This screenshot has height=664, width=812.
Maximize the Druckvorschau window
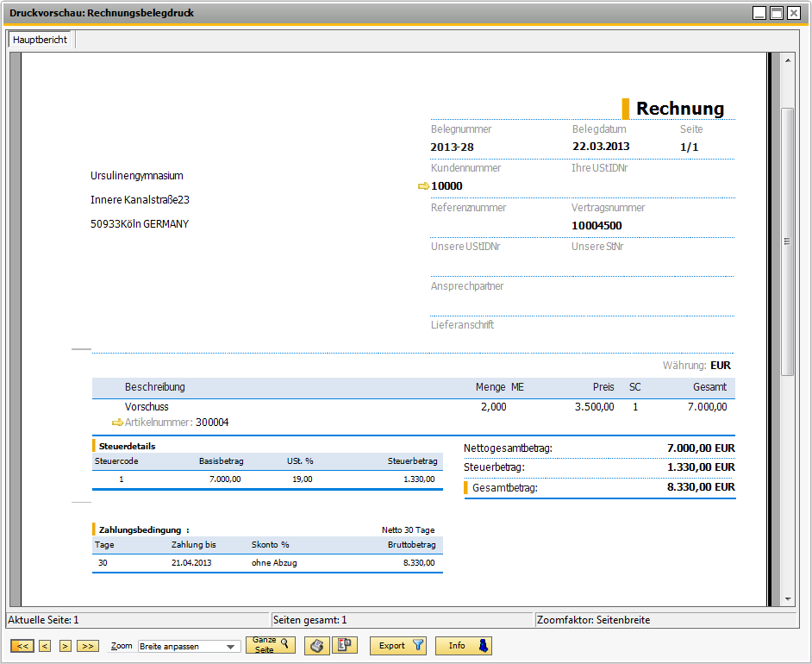point(777,13)
